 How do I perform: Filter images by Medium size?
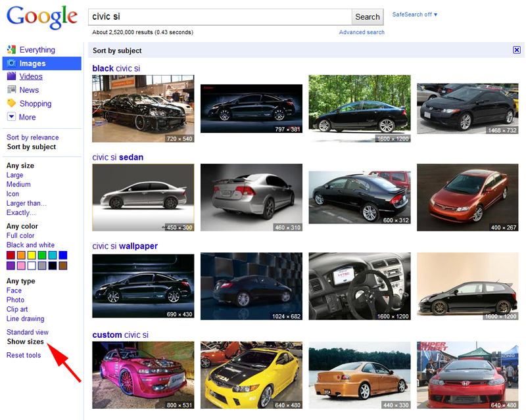click(x=18, y=184)
